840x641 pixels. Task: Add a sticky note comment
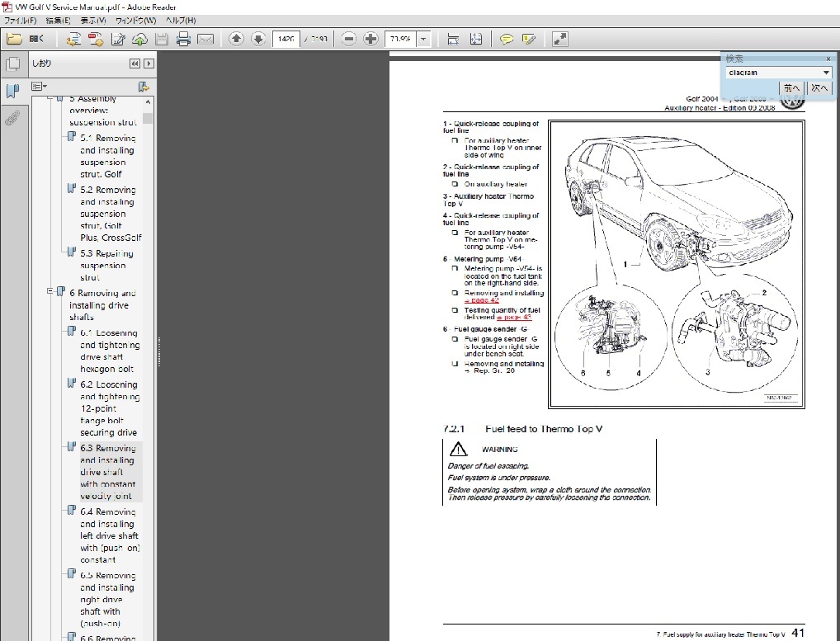pyautogui.click(x=507, y=39)
